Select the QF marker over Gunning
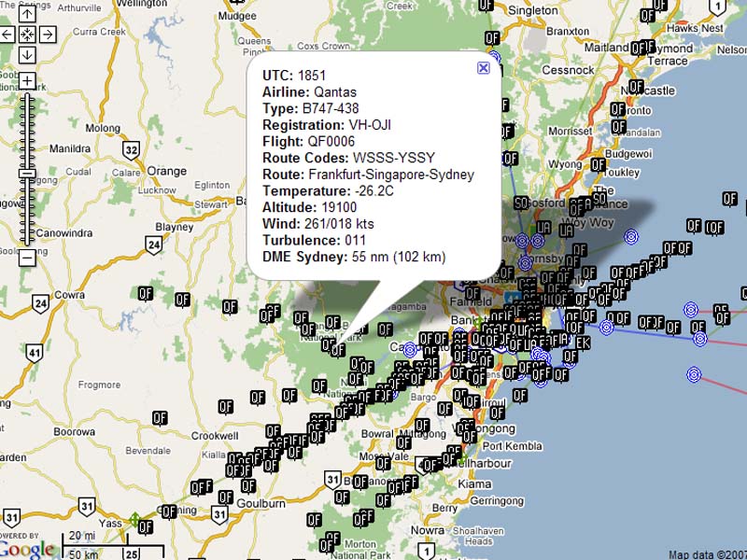Image resolution: width=747 pixels, height=560 pixels. [169, 511]
